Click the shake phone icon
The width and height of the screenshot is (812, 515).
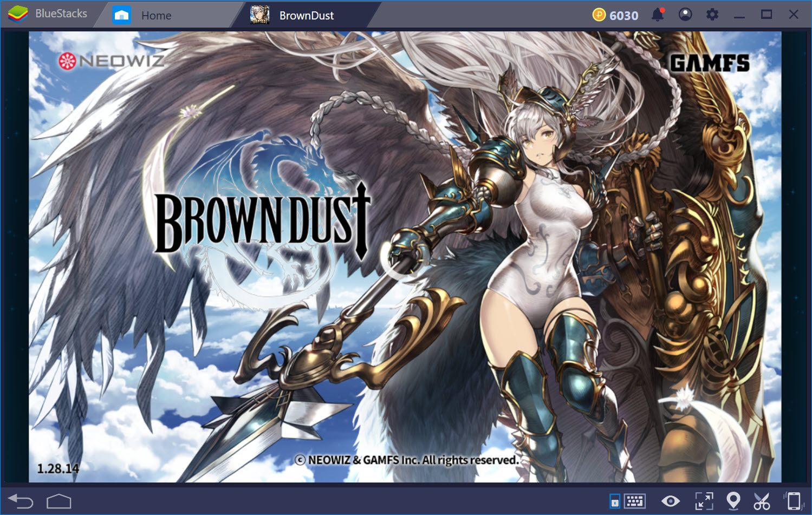pyautogui.click(x=793, y=501)
